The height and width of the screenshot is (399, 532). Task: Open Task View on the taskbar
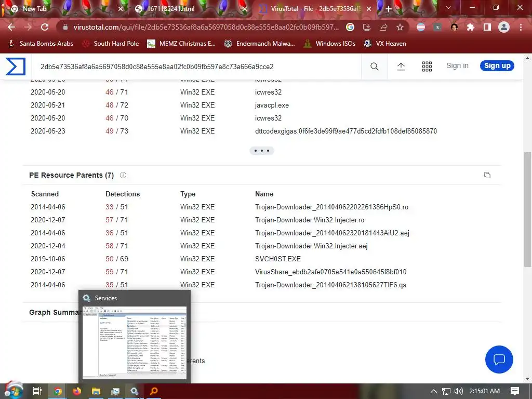(37, 391)
